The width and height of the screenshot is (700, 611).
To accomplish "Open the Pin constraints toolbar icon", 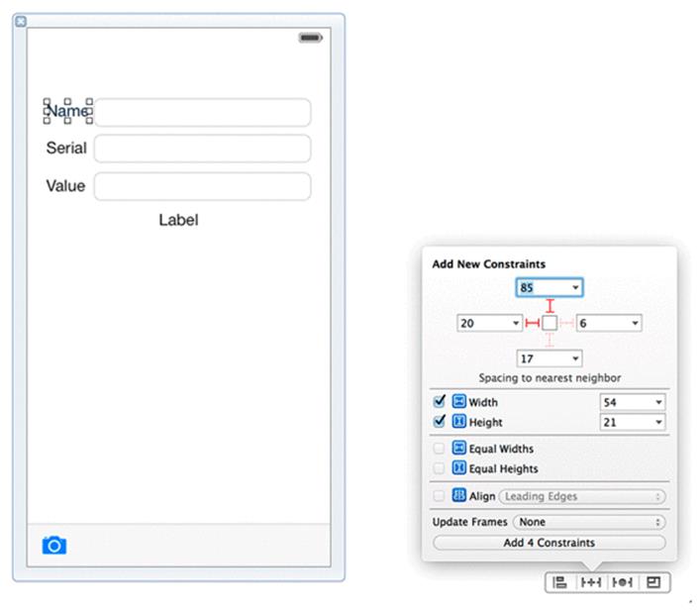I will click(x=591, y=582).
